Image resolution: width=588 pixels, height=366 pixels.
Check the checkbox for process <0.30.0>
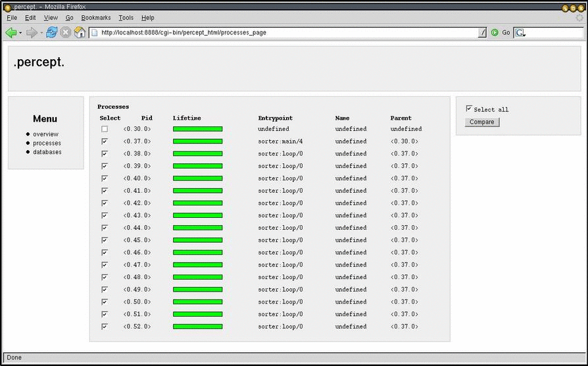[105, 129]
